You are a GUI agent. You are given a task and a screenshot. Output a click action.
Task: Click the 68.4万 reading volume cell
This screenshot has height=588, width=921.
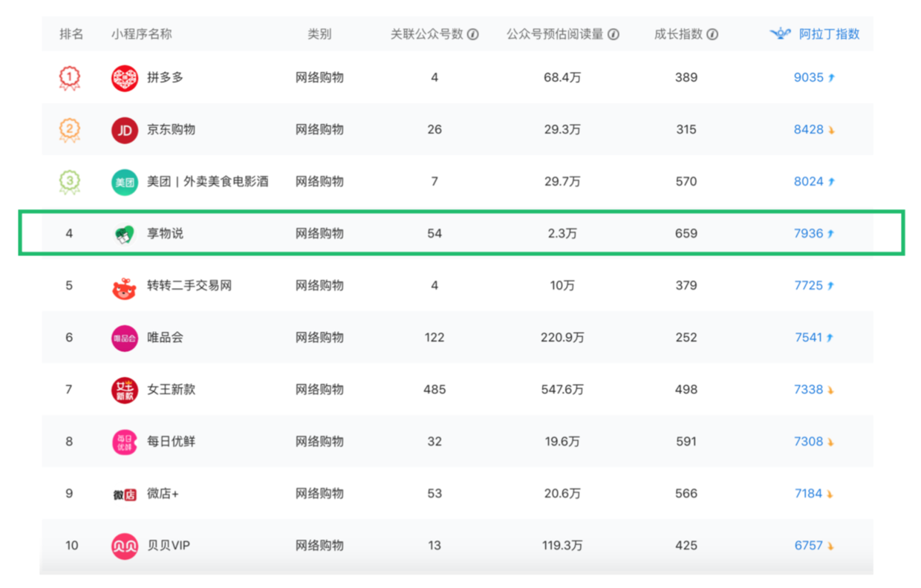[562, 77]
